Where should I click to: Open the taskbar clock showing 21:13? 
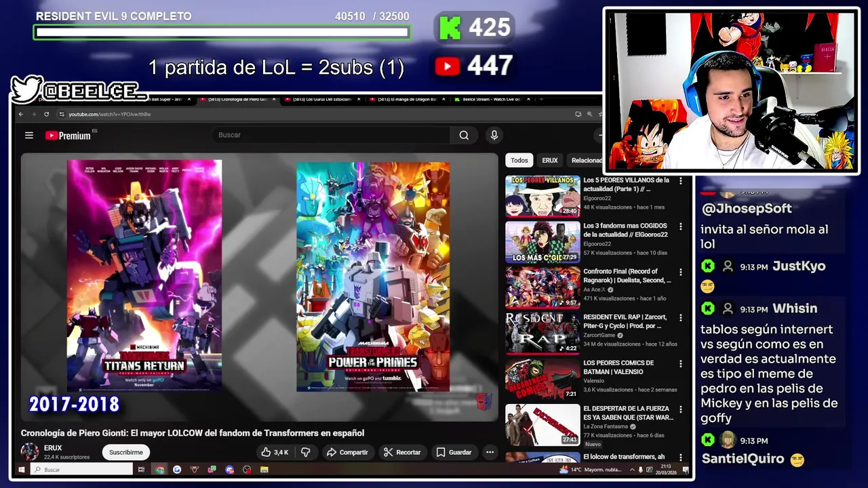667,470
